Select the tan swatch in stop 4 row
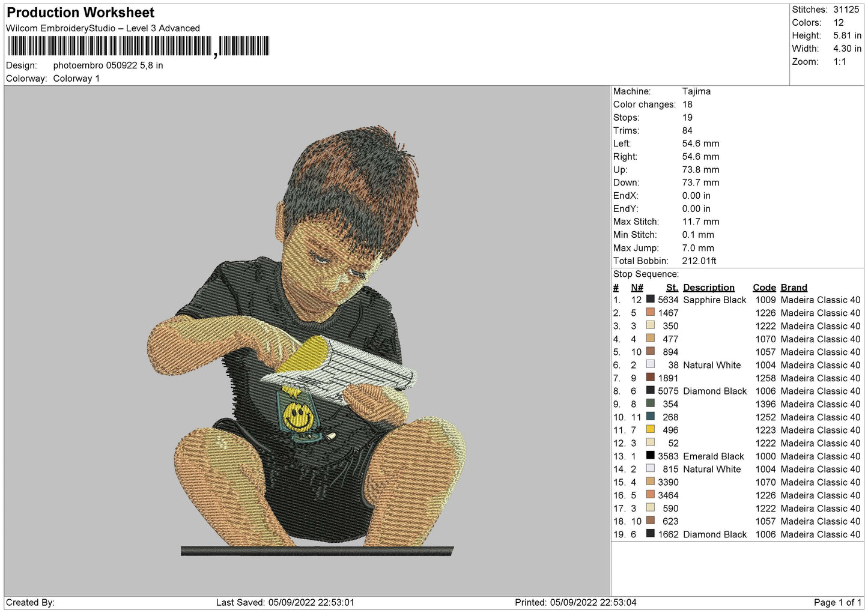 point(650,338)
